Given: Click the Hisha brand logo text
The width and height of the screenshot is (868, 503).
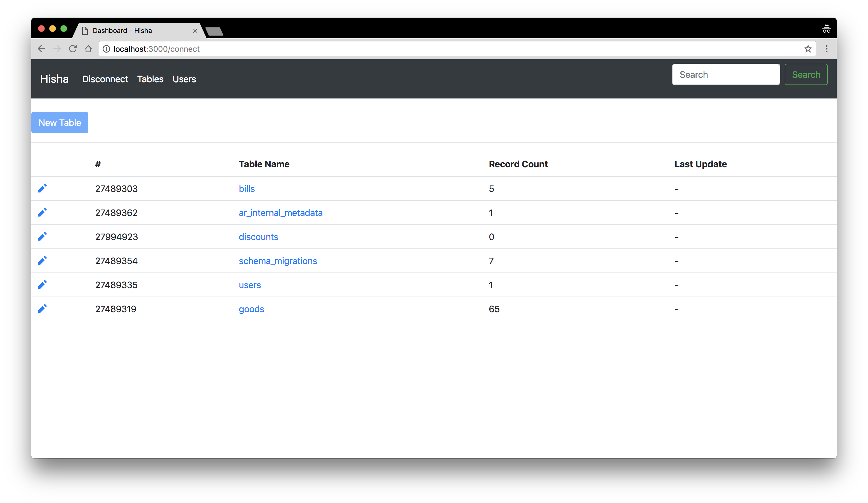Looking at the screenshot, I should [55, 79].
